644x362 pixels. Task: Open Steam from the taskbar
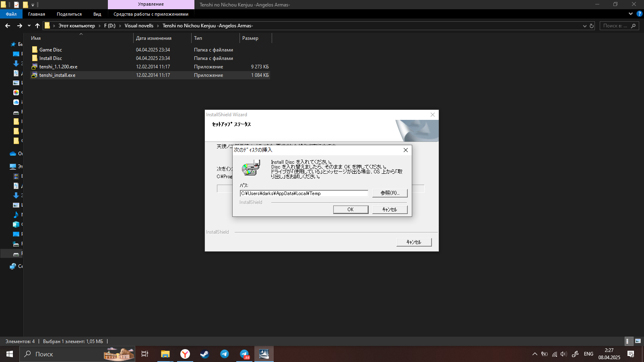[205, 354]
